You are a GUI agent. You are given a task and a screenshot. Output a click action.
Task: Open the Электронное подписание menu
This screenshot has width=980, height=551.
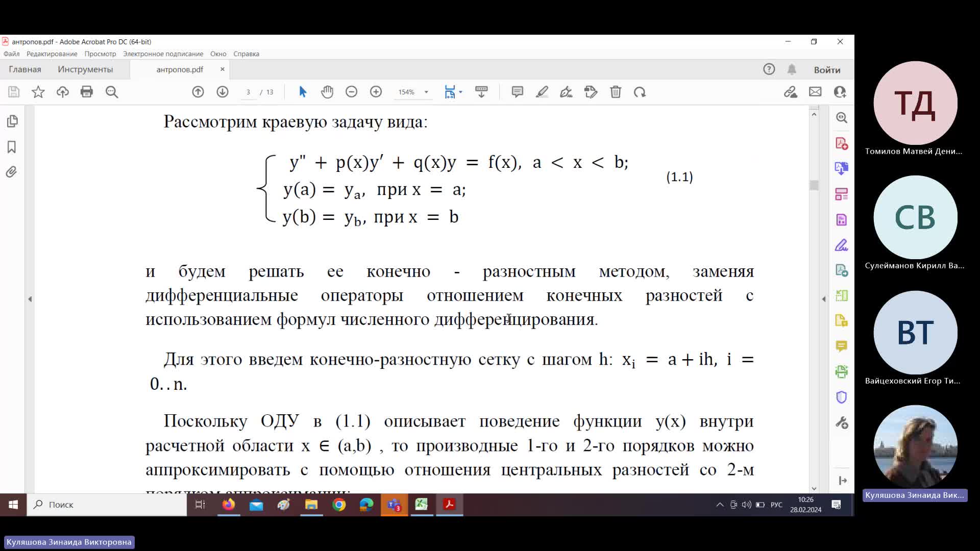point(163,54)
